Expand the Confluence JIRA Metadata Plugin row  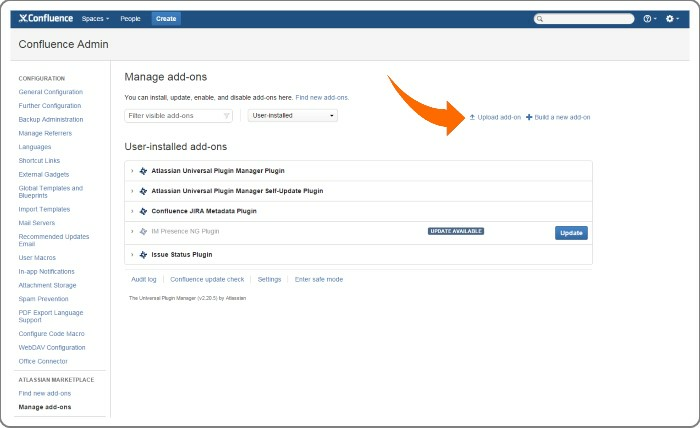pos(132,211)
